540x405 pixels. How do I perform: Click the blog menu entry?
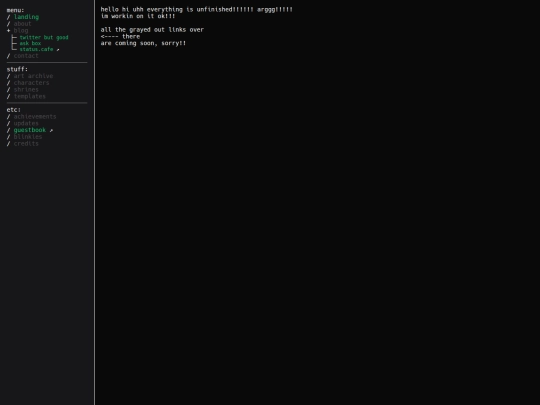[x=21, y=31]
